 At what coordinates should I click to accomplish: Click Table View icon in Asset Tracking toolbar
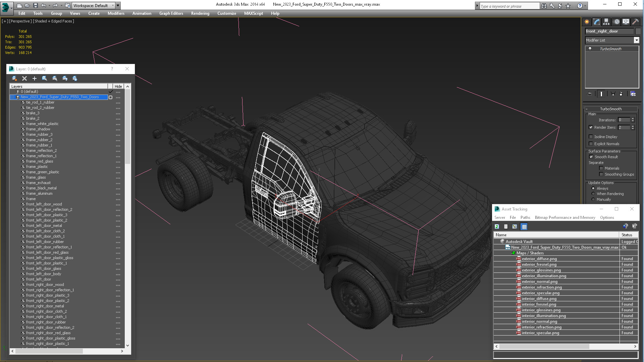pyautogui.click(x=524, y=227)
